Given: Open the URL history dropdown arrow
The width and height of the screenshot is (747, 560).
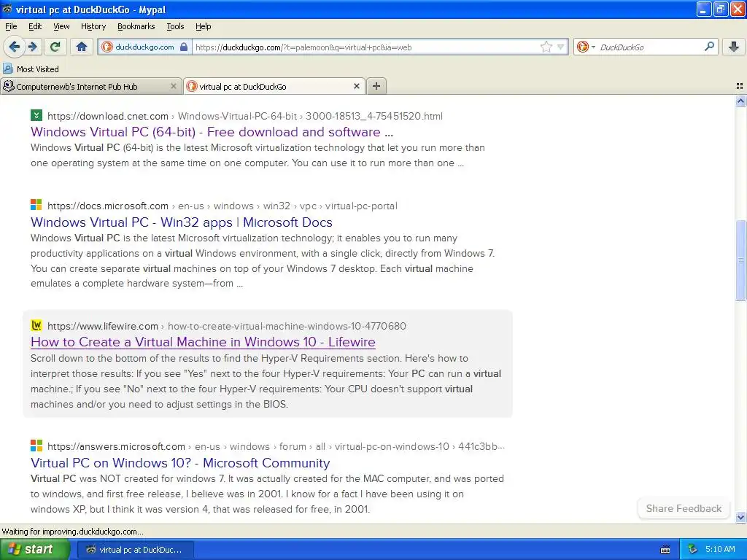Looking at the screenshot, I should click(561, 47).
